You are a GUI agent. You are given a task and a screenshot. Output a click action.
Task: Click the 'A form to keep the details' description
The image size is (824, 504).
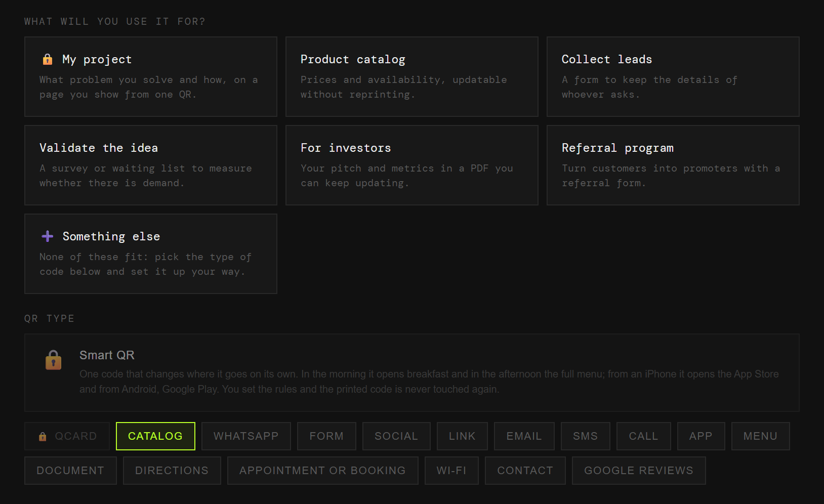[x=649, y=87]
